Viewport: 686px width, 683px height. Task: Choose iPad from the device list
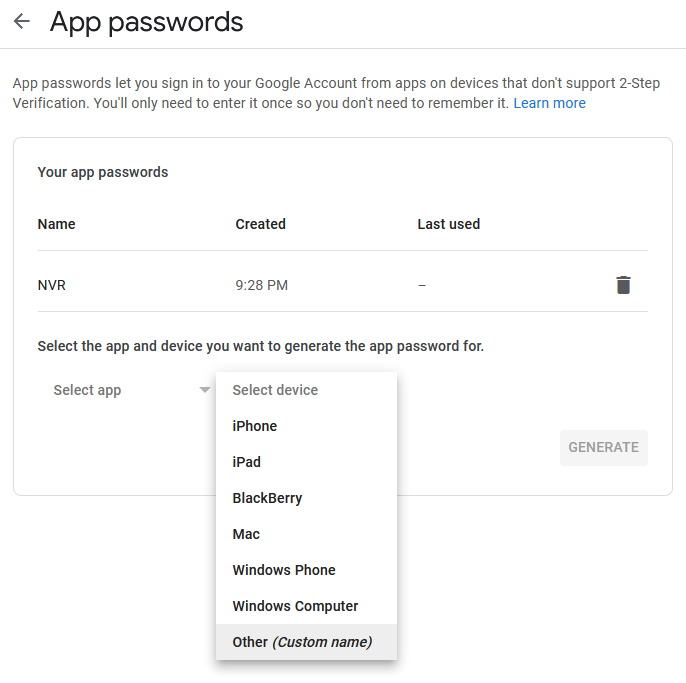[306, 462]
